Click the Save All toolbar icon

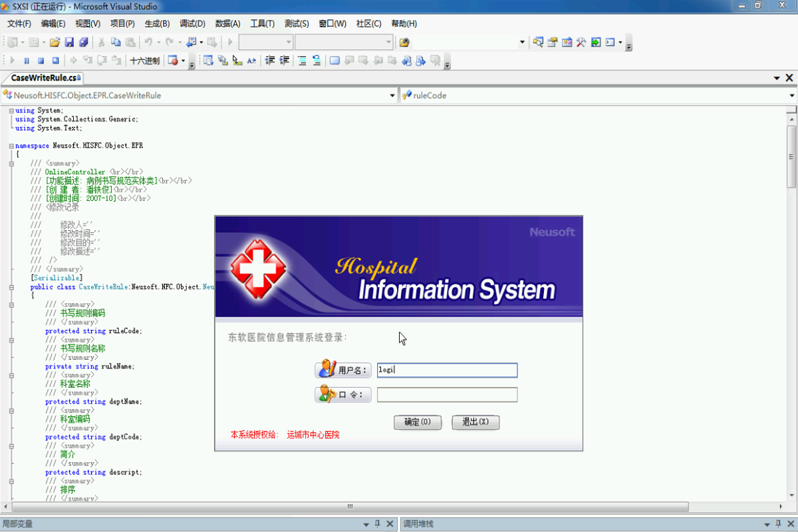click(83, 42)
